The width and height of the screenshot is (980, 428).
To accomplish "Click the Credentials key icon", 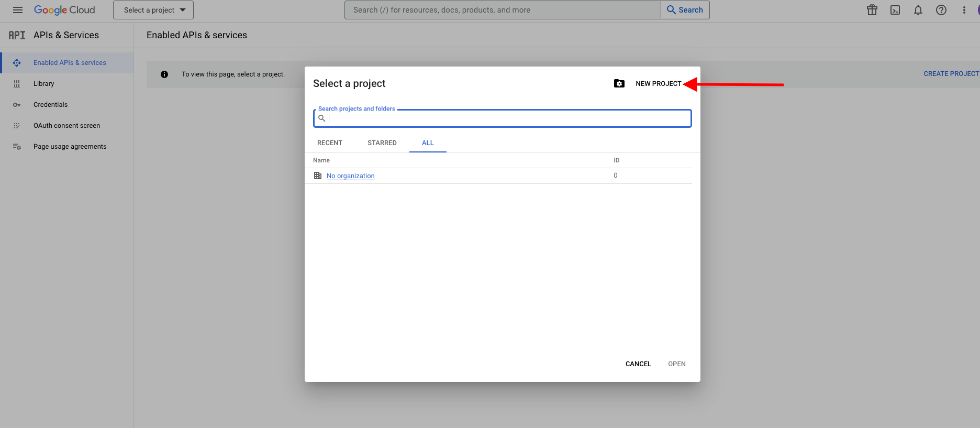I will (17, 105).
